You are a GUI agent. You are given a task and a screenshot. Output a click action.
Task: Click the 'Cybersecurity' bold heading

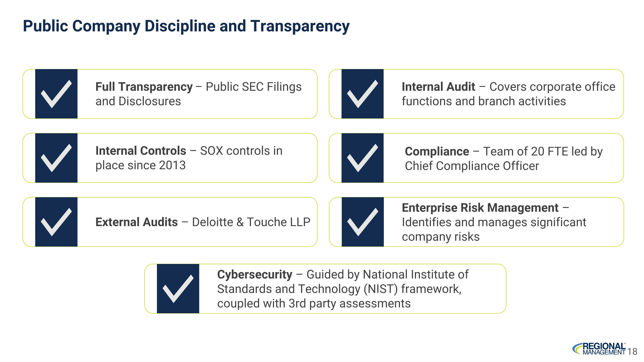pos(255,274)
